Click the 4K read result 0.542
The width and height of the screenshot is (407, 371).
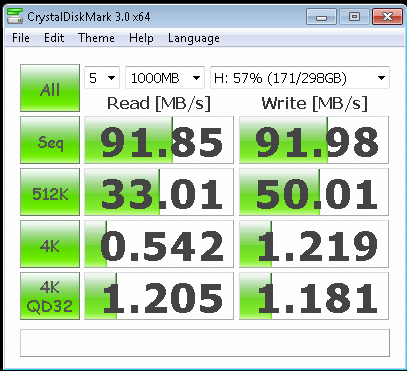click(159, 244)
